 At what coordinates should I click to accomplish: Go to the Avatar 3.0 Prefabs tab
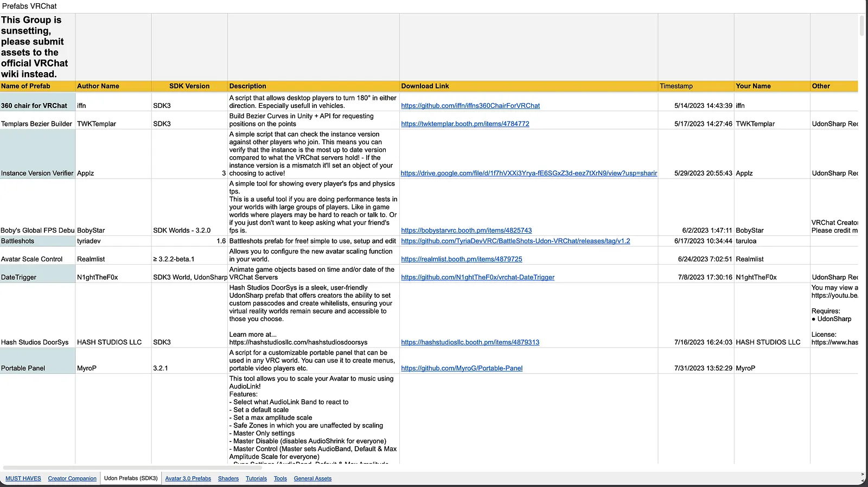click(x=188, y=478)
